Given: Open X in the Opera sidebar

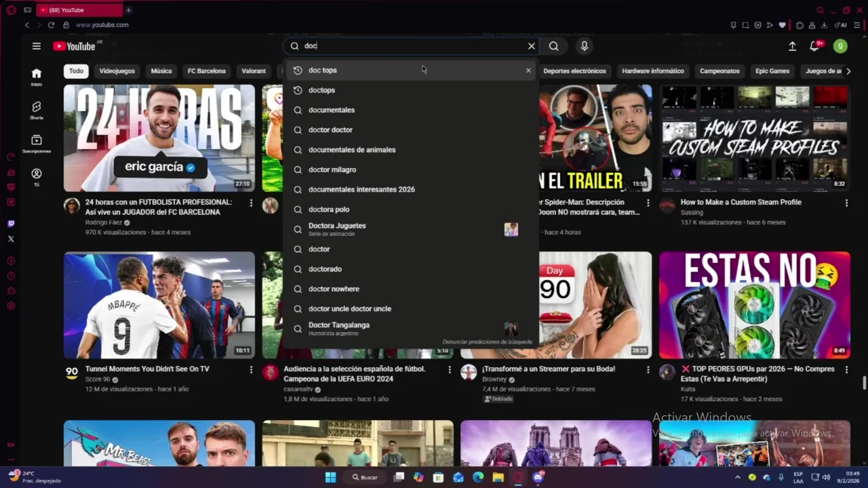Looking at the screenshot, I should [x=11, y=239].
